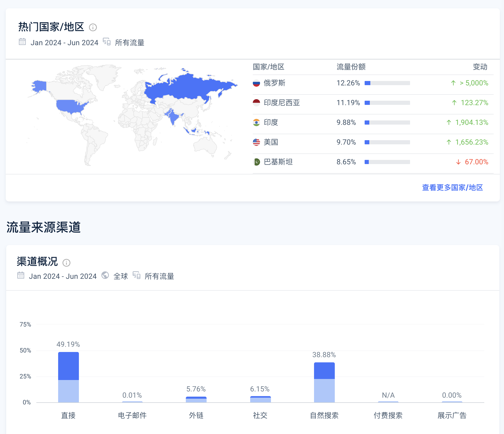Click the United States flag icon
Viewport: 504px width, 434px height.
pyautogui.click(x=256, y=142)
